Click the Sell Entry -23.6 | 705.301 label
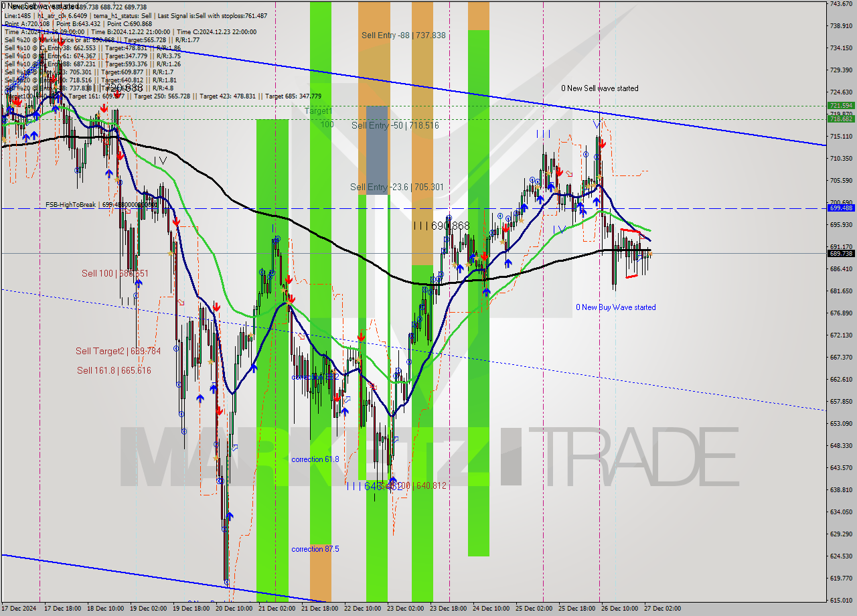This screenshot has height=616, width=857. (x=397, y=187)
